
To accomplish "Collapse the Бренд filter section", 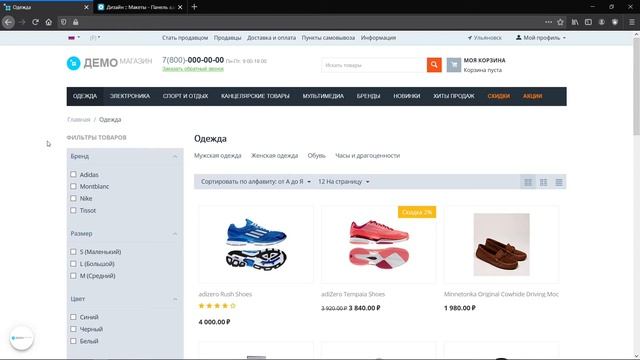I will coord(175,156).
